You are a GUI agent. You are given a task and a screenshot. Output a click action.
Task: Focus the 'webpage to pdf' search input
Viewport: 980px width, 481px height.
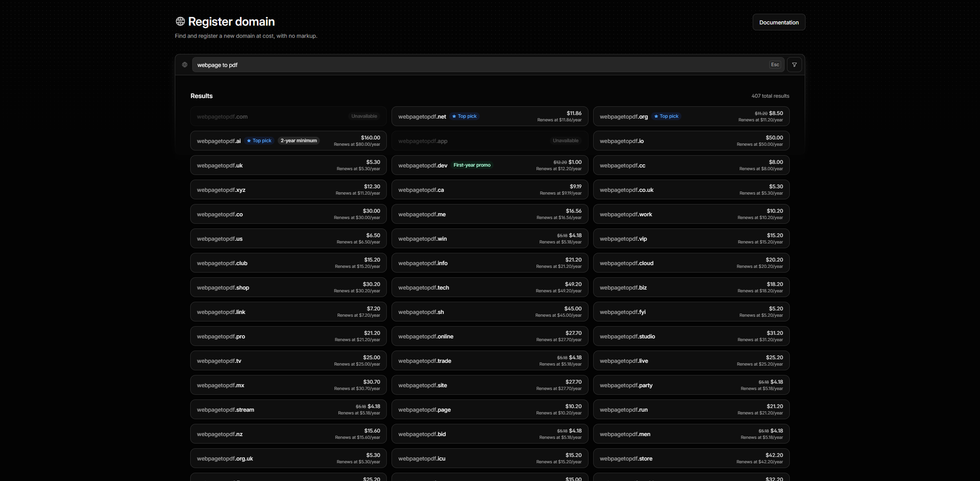(x=488, y=65)
